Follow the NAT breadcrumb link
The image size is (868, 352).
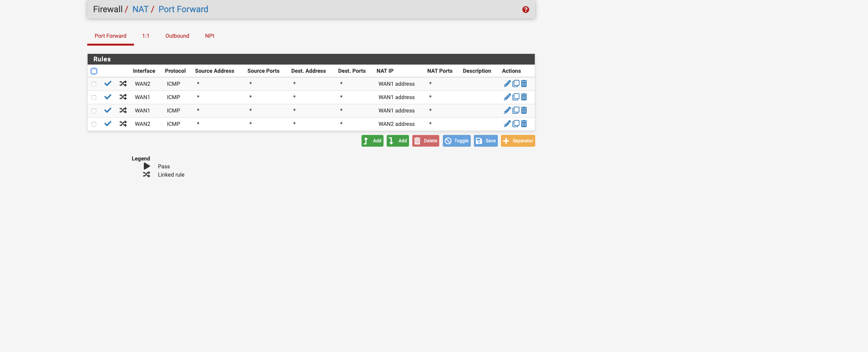coord(140,9)
